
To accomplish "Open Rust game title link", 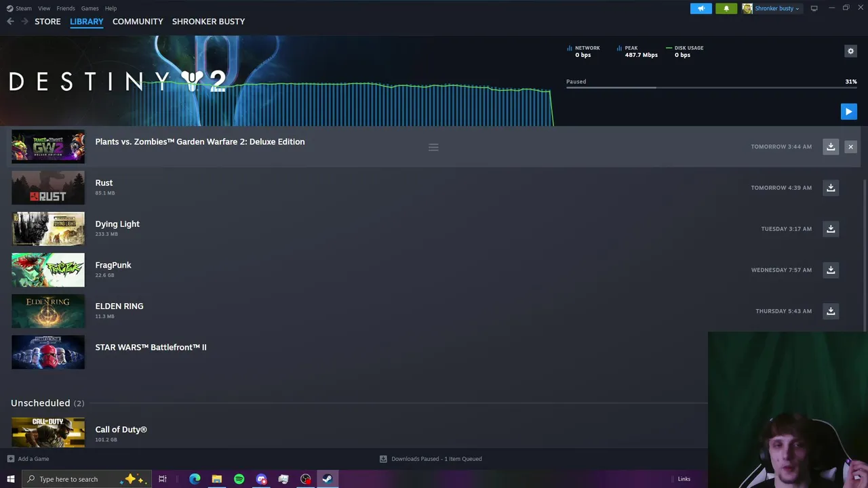I will tap(104, 183).
